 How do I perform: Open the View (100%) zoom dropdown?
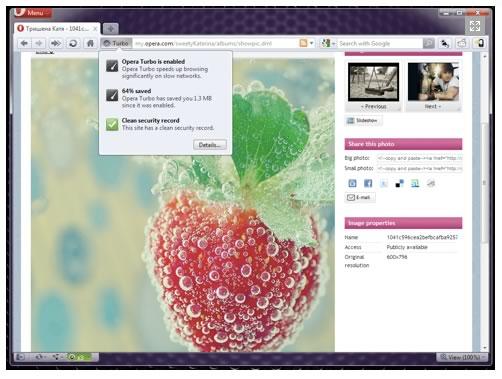click(462, 357)
